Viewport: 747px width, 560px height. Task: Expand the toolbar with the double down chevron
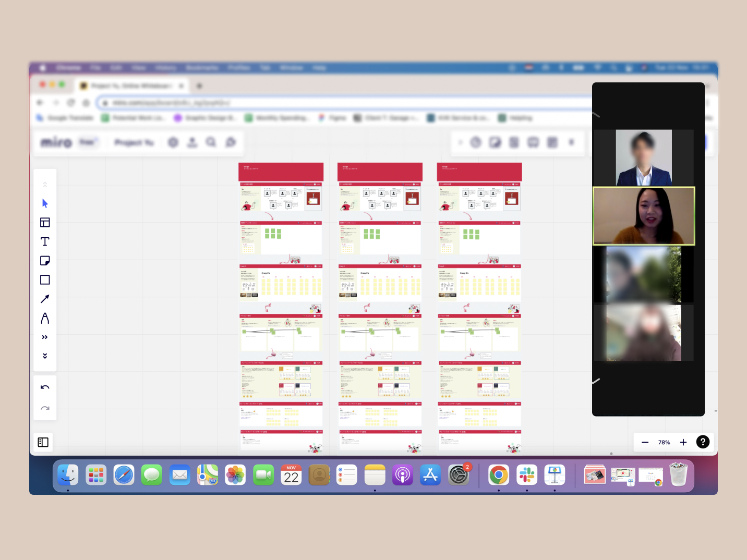click(45, 356)
